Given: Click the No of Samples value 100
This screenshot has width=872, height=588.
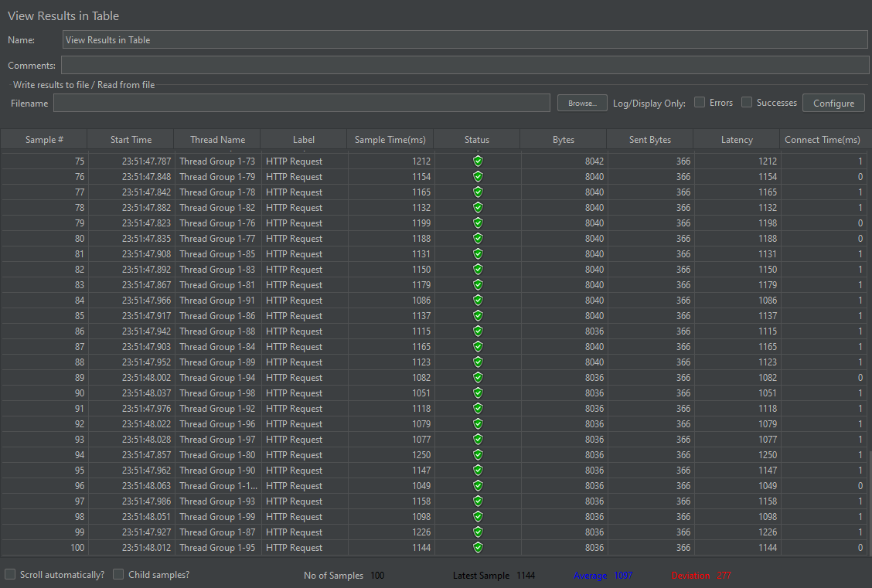Looking at the screenshot, I should [x=377, y=575].
